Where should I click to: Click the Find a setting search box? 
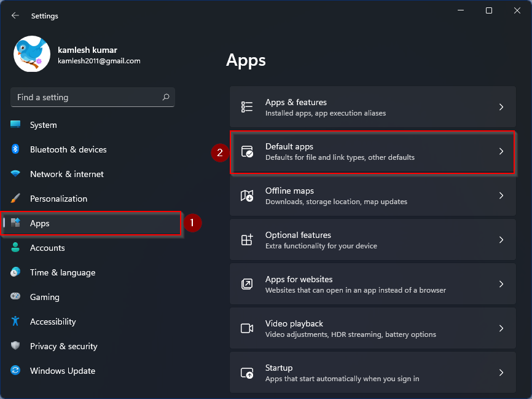click(x=86, y=97)
